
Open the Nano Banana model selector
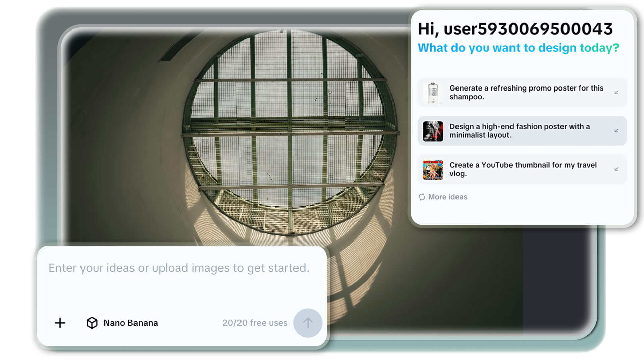point(130,323)
